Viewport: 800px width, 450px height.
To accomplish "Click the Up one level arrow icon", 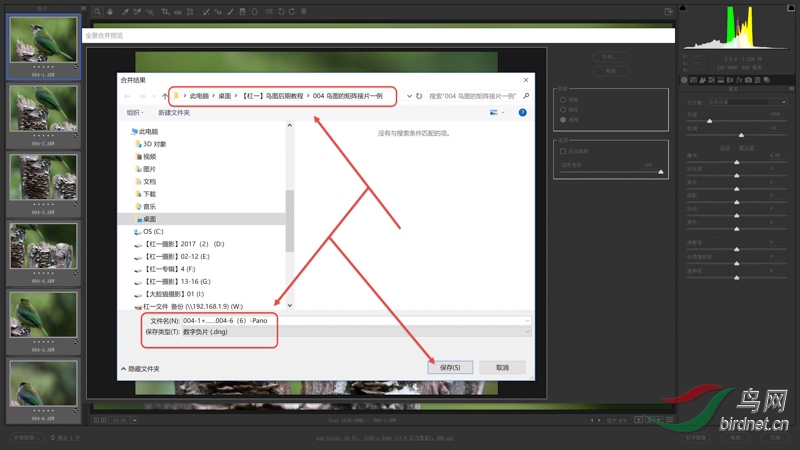I will tap(164, 96).
